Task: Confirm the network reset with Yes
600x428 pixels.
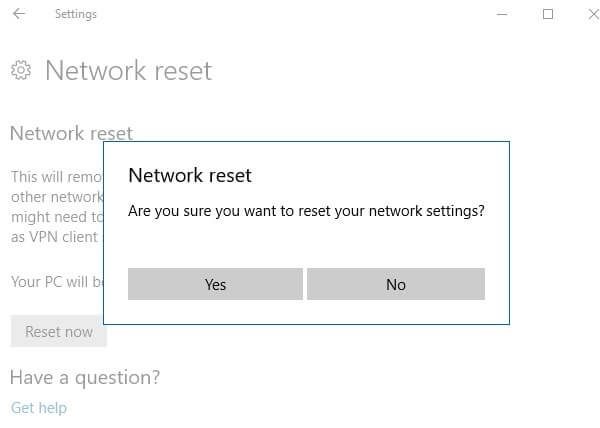Action: point(215,284)
